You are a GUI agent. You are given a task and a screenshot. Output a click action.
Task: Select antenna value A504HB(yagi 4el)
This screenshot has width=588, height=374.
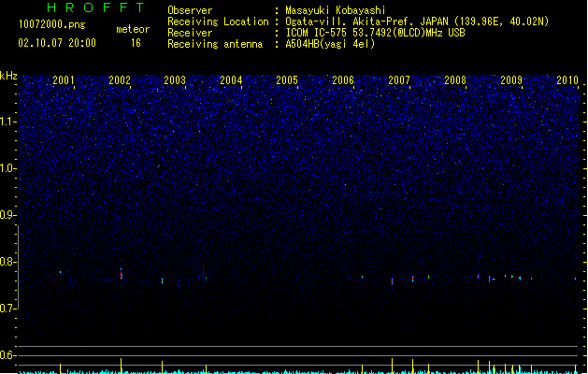point(330,44)
